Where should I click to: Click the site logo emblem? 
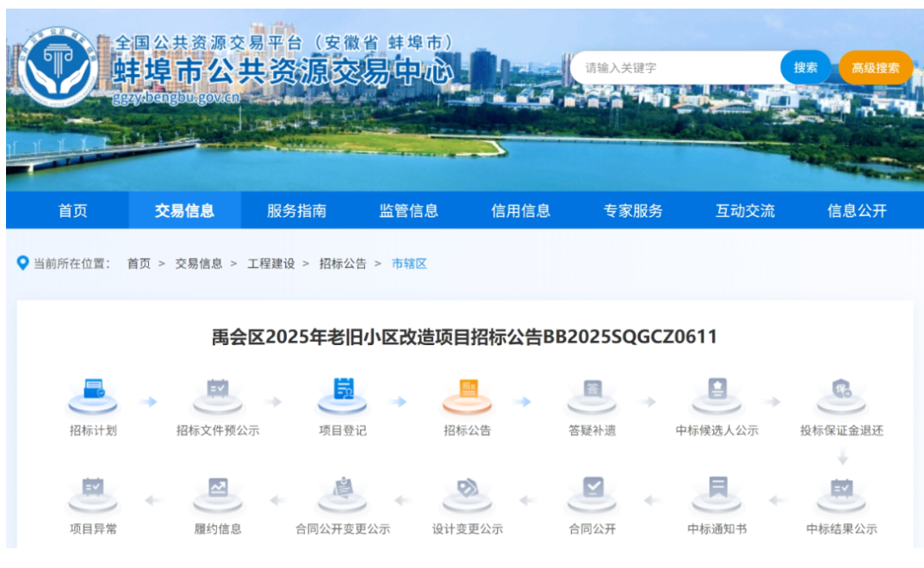click(x=58, y=67)
